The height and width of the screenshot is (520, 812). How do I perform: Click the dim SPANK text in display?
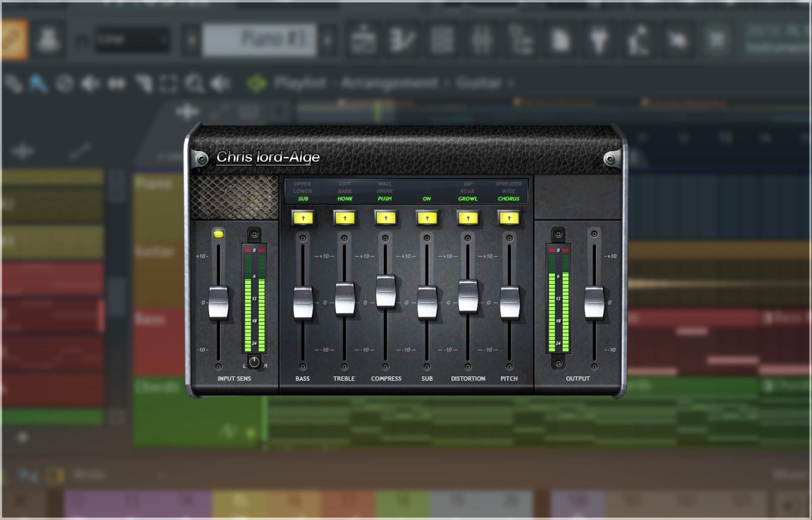coord(385,191)
